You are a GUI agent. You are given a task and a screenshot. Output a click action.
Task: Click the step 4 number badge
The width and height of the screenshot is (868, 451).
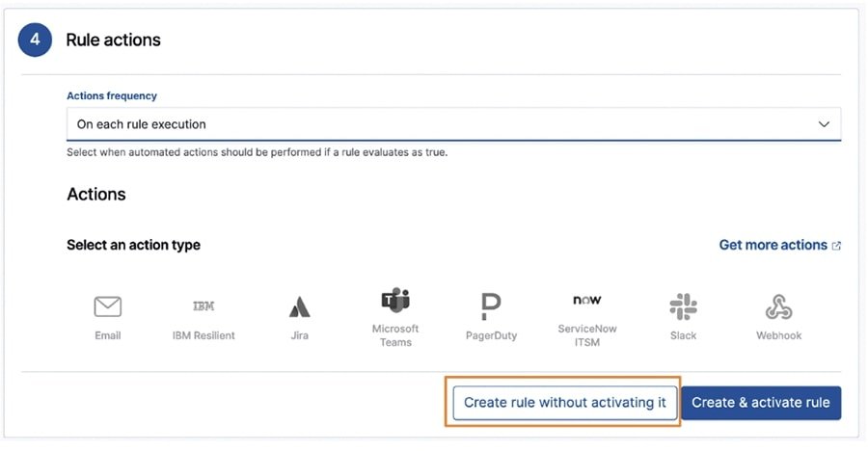coord(36,40)
